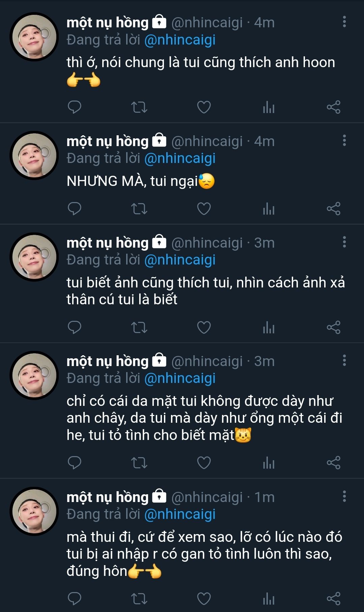Share the "thì ớ, nói chung" tweet
364x612 pixels.
[333, 107]
